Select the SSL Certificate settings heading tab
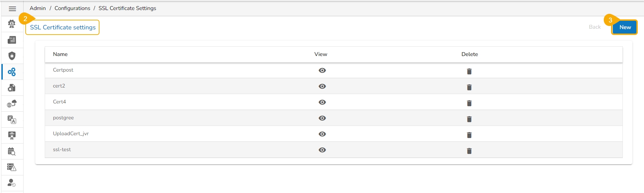The height and width of the screenshot is (193, 644). click(63, 27)
